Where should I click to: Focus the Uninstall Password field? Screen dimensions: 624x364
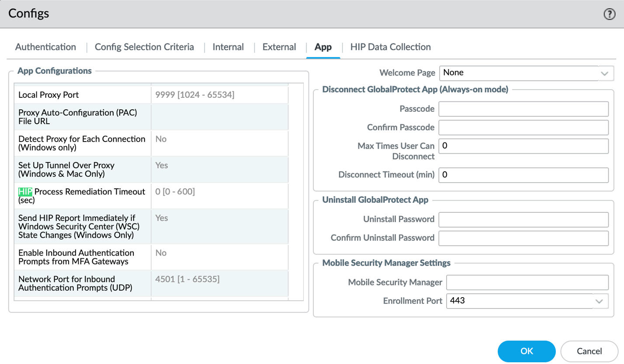pyautogui.click(x=523, y=219)
